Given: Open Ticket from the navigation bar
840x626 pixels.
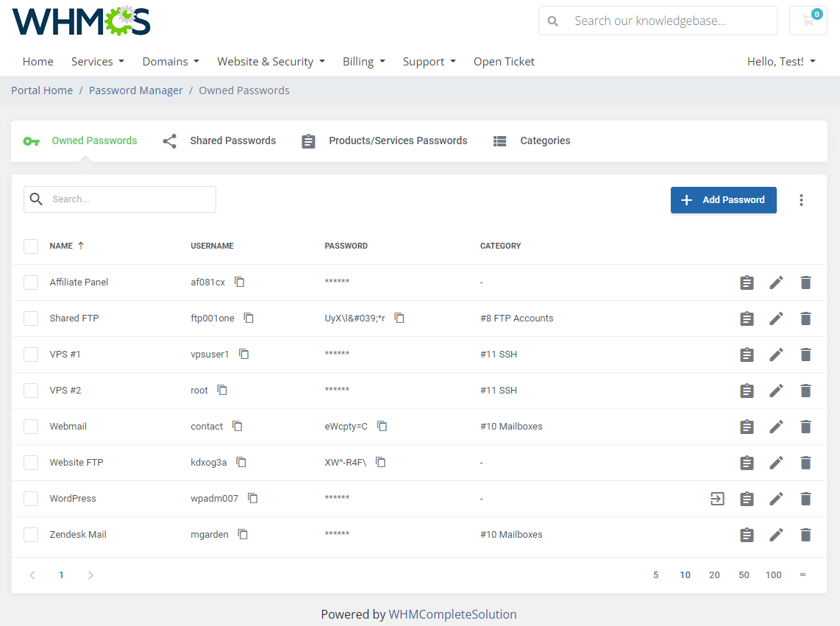Looking at the screenshot, I should [504, 62].
